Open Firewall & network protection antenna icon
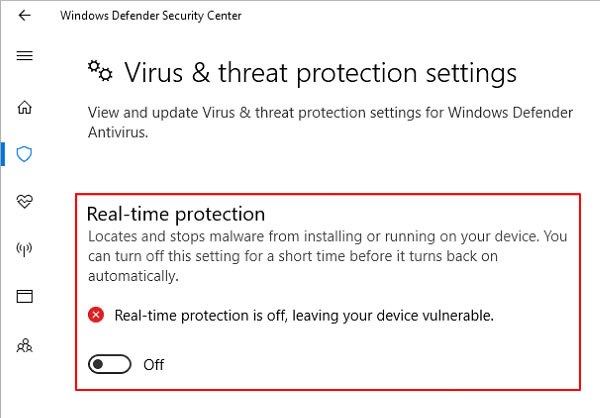Image resolution: width=600 pixels, height=418 pixels. tap(24, 249)
